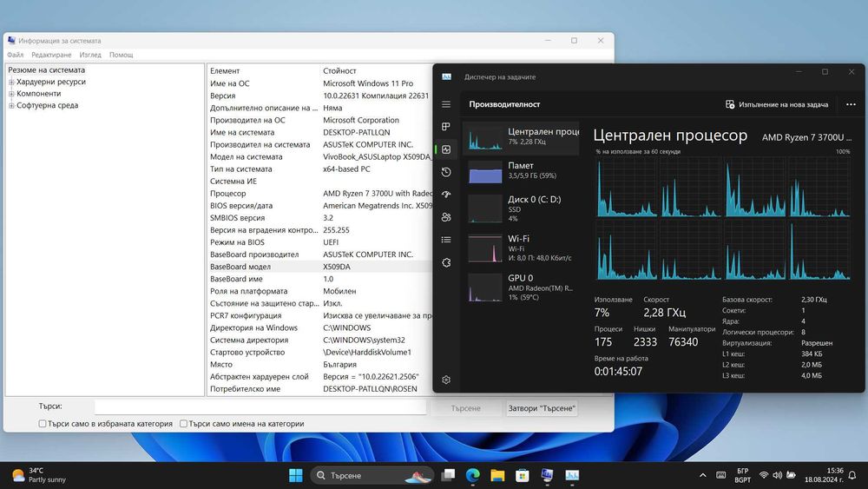Open the three-dot more options in Task Manager
This screenshot has width=868, height=489.
pos(851,104)
